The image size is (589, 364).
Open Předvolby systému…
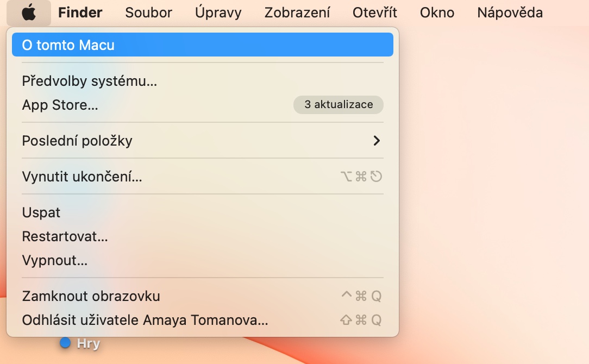(203, 81)
